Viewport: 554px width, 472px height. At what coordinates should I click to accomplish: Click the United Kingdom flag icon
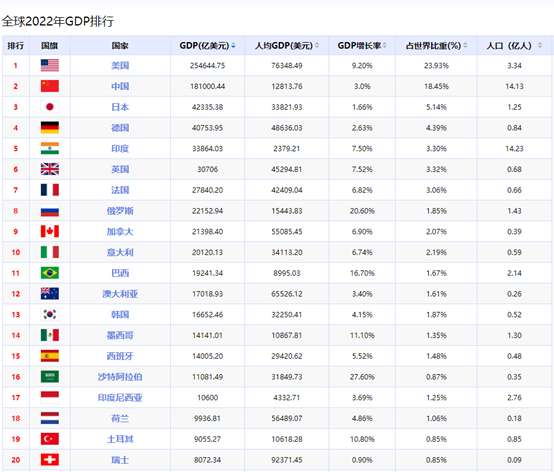(x=50, y=169)
